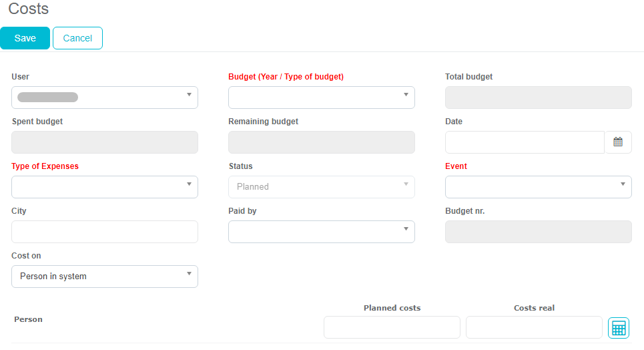644x350 pixels.
Task: Click the Spent budget field
Action: click(x=105, y=142)
